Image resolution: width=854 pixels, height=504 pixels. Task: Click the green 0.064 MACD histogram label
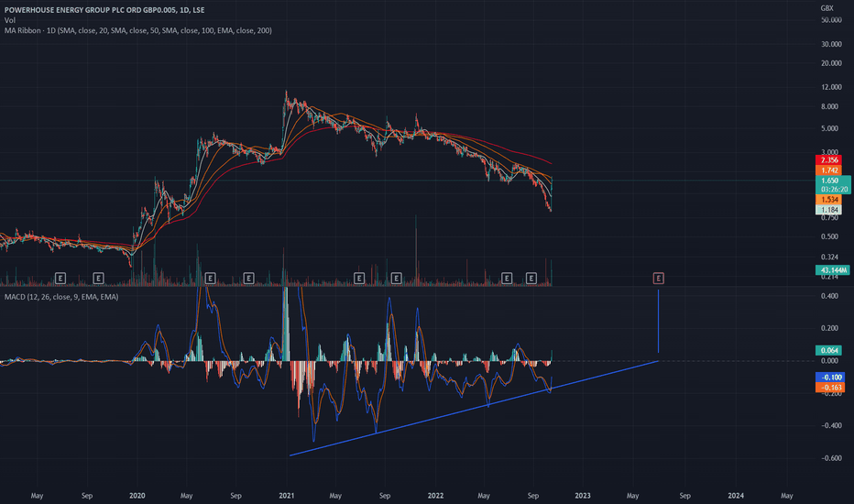[828, 350]
